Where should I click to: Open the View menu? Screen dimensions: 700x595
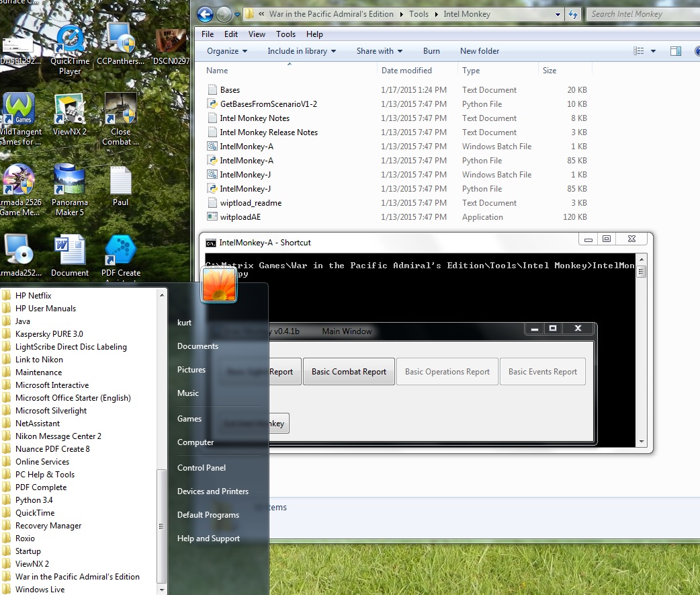257,34
